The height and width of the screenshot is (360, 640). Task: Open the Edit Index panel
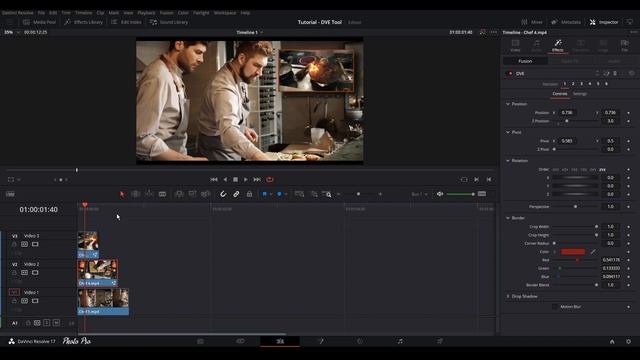(127, 22)
